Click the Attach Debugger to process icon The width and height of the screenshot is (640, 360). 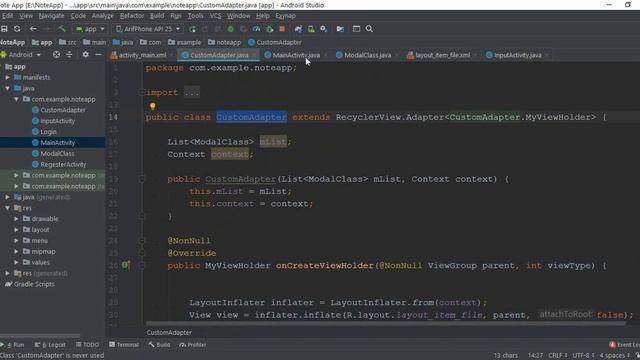pos(269,29)
